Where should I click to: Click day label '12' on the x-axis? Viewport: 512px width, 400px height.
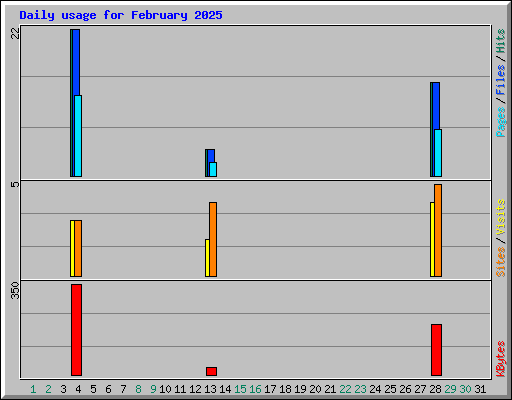195,389
